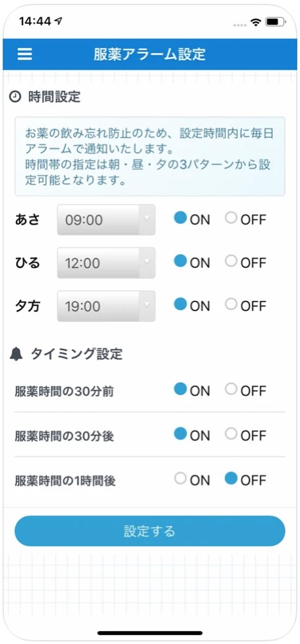Tap the 服薬アラーム設定 header title
The height and width of the screenshot is (644, 300).
[x=149, y=55]
